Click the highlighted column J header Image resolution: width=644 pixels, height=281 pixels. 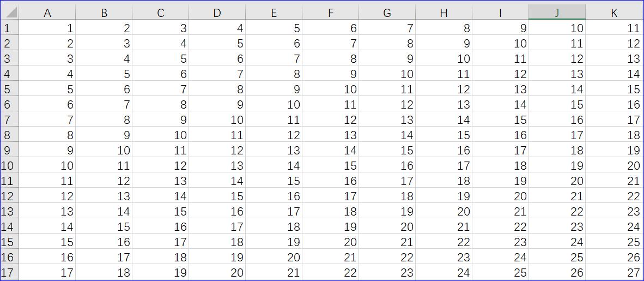tap(557, 13)
